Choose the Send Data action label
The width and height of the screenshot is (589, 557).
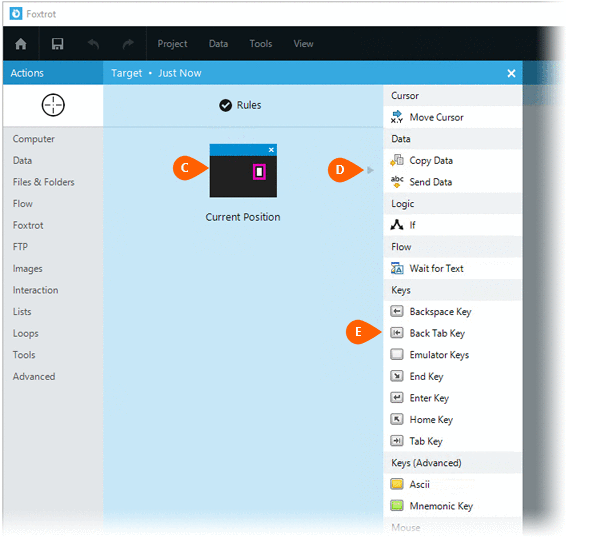click(x=430, y=182)
